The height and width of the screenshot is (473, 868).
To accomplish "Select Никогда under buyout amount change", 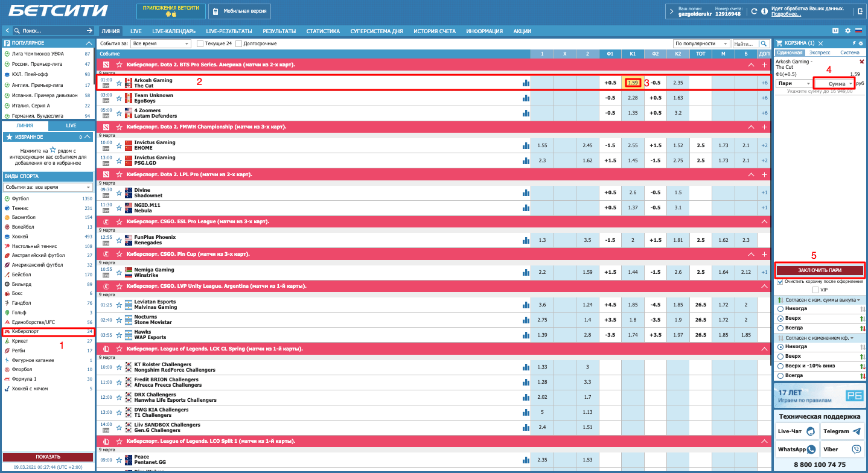I will coord(781,309).
